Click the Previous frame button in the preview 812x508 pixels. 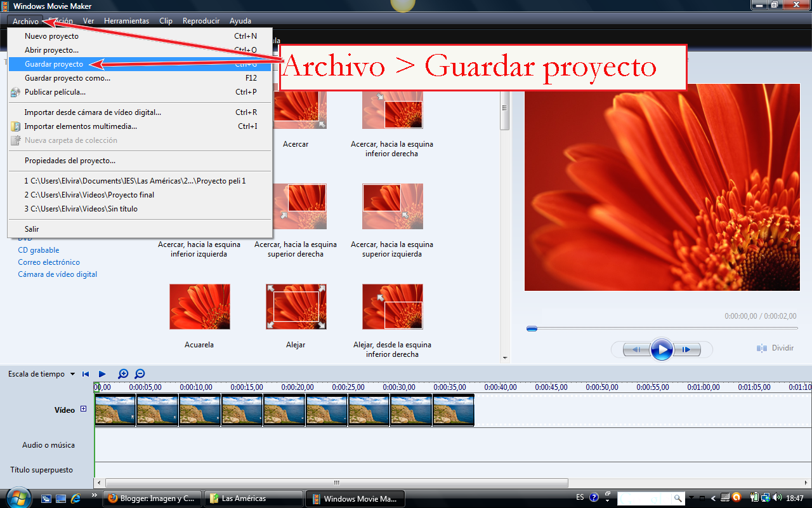click(x=636, y=349)
